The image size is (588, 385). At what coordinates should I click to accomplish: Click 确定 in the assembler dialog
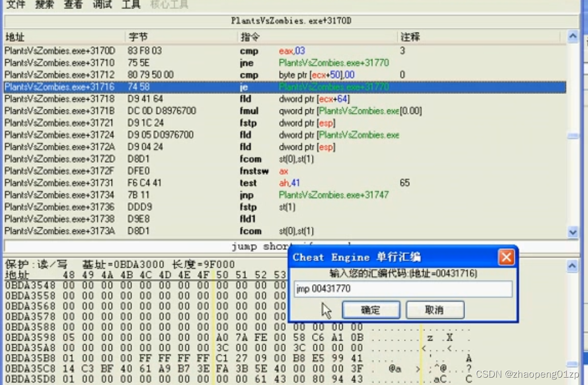pyautogui.click(x=371, y=310)
